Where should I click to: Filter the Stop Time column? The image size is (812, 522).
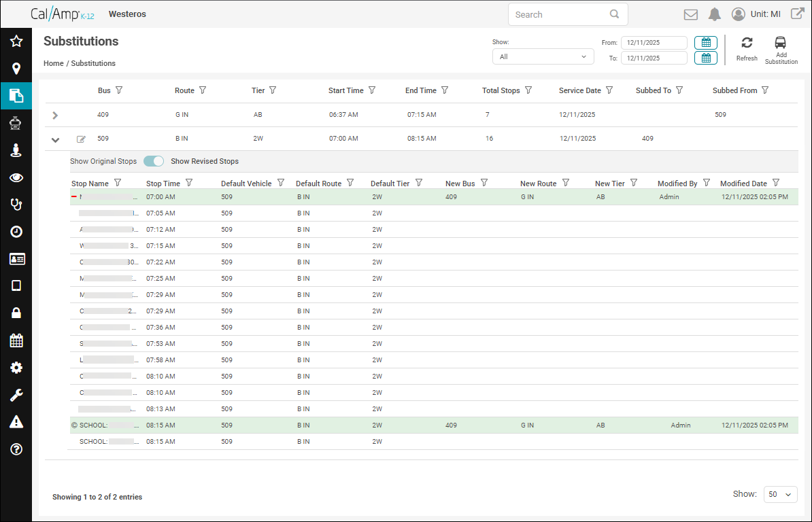189,183
